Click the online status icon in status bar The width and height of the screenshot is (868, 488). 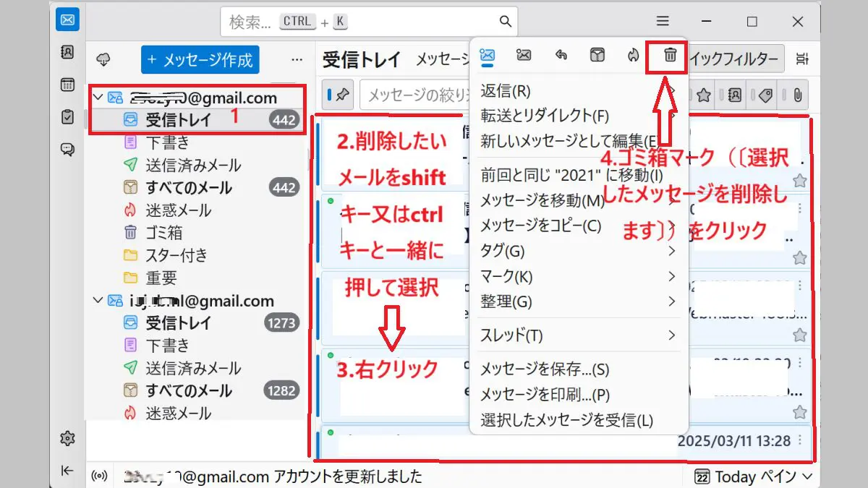(x=101, y=476)
